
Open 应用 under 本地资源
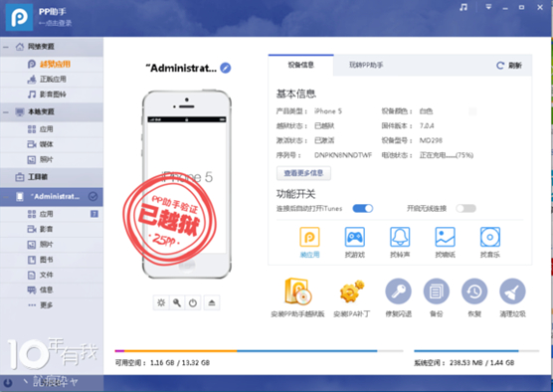(52, 129)
